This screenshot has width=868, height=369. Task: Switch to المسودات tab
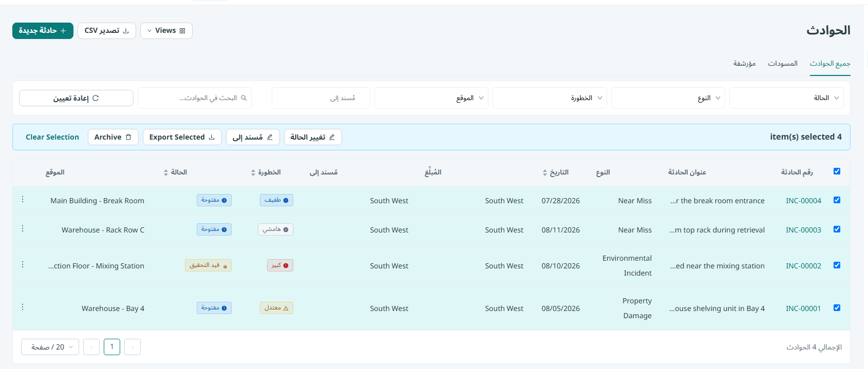[x=783, y=64]
